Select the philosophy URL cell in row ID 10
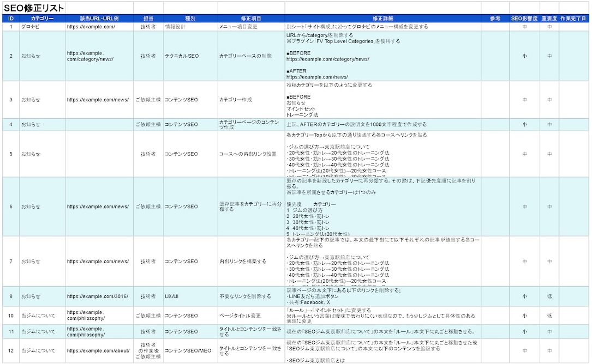592x364 pixels. 99,316
